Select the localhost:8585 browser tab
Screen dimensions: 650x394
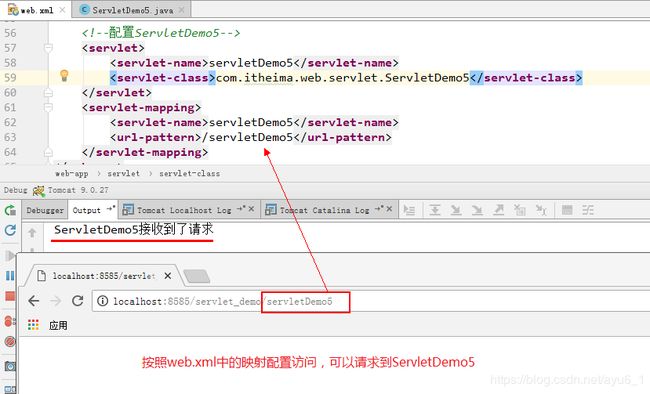click(104, 276)
